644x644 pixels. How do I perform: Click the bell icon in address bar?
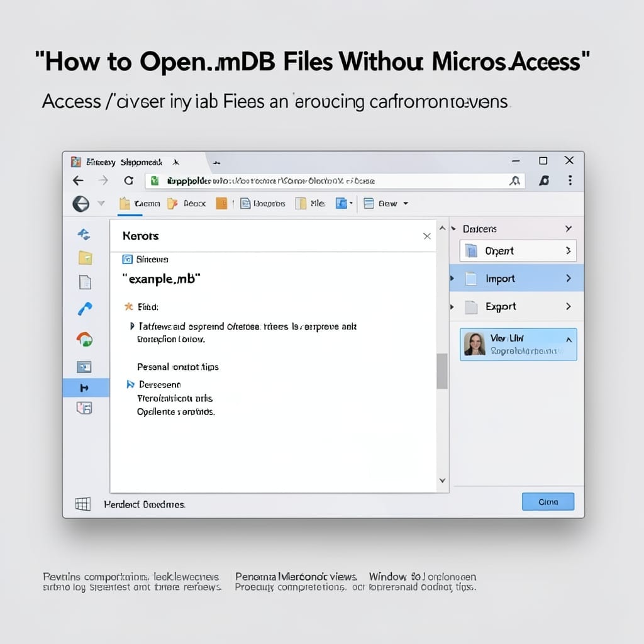point(514,180)
